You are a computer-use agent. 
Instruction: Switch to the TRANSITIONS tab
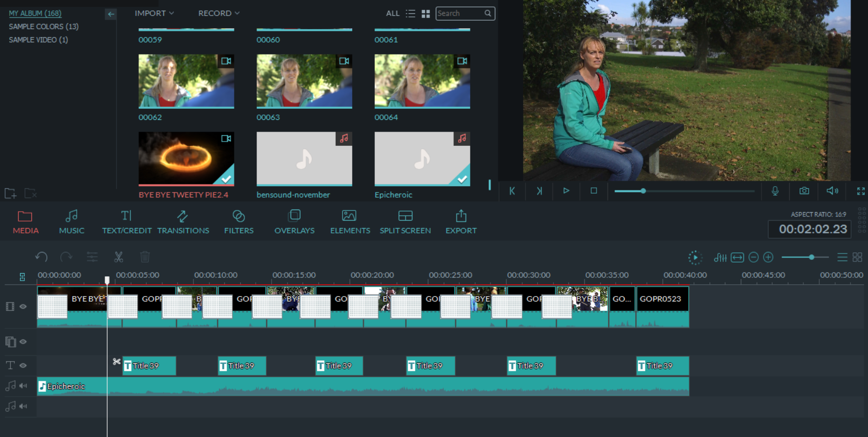pyautogui.click(x=183, y=222)
